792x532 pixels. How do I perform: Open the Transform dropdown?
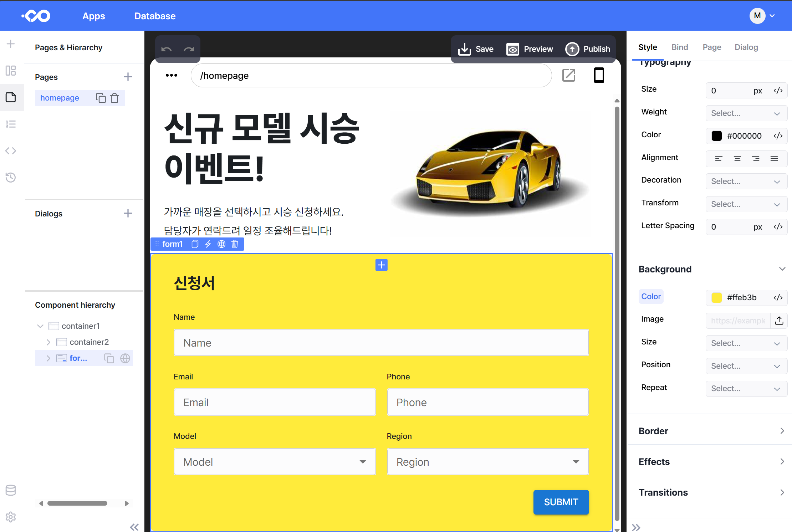[746, 204]
